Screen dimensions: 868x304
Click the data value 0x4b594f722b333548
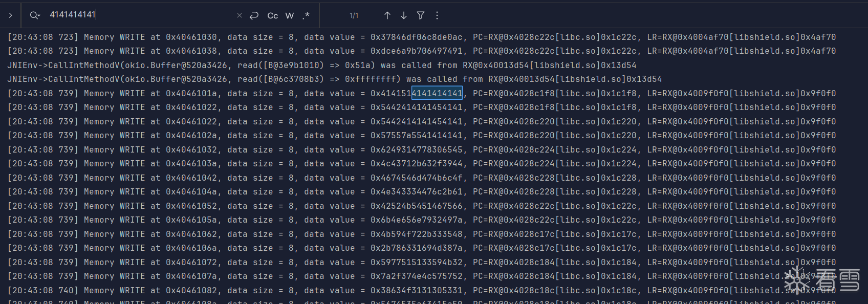coord(417,234)
